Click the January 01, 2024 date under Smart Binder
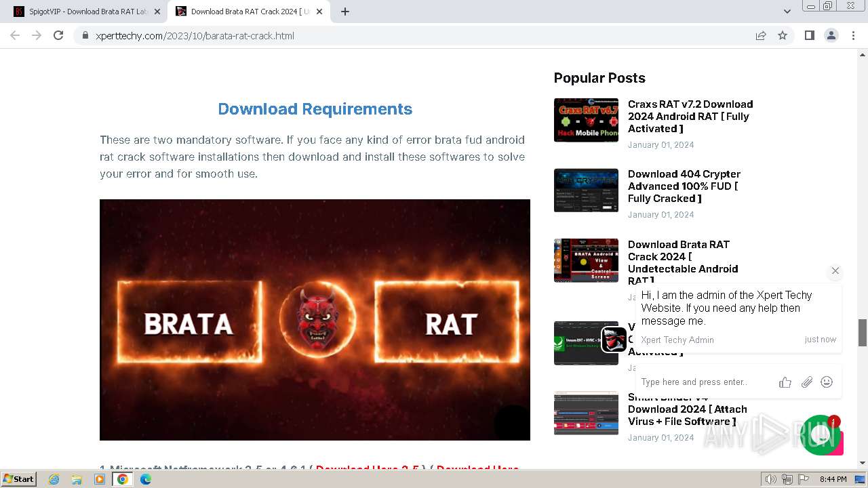The image size is (868, 488). point(660,438)
